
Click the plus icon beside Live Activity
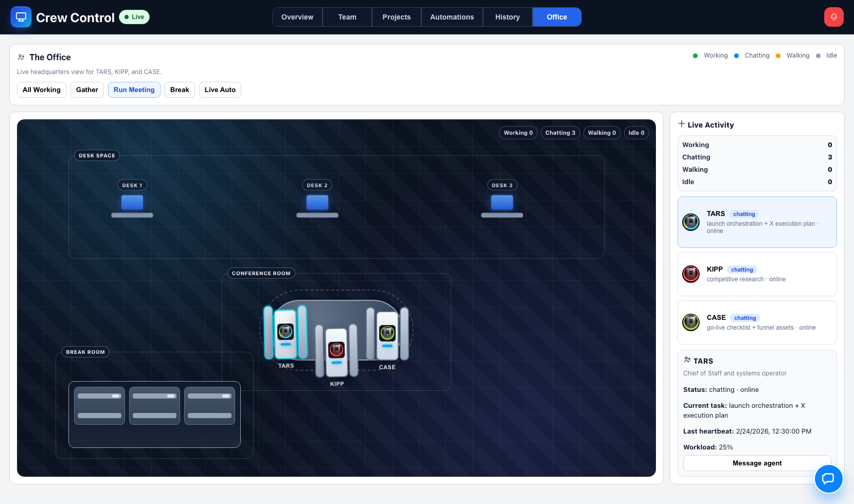coord(682,123)
